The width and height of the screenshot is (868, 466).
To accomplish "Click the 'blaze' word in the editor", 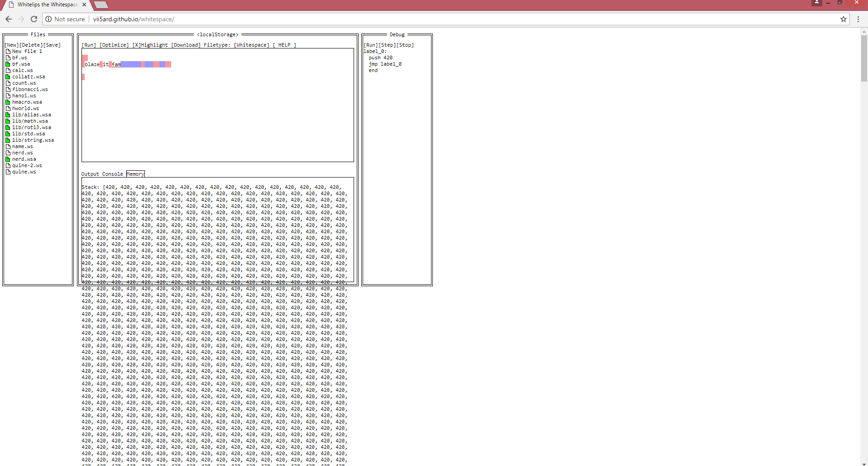I will click(x=92, y=64).
